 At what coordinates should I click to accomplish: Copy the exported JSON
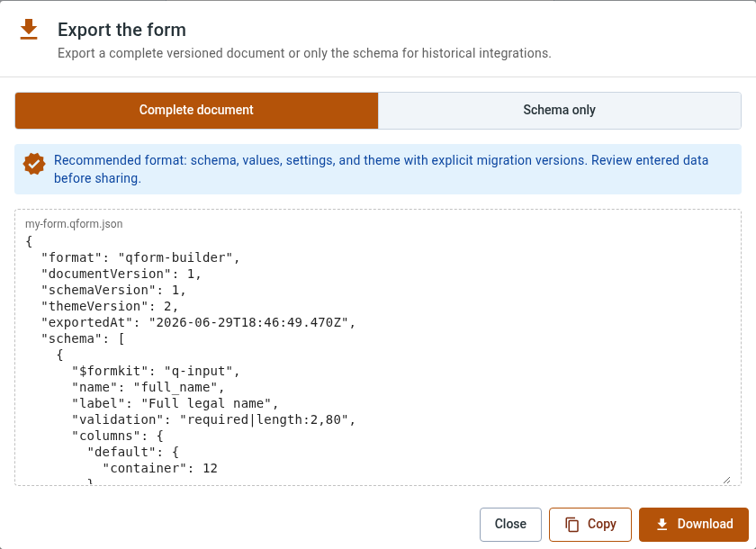[x=590, y=525]
